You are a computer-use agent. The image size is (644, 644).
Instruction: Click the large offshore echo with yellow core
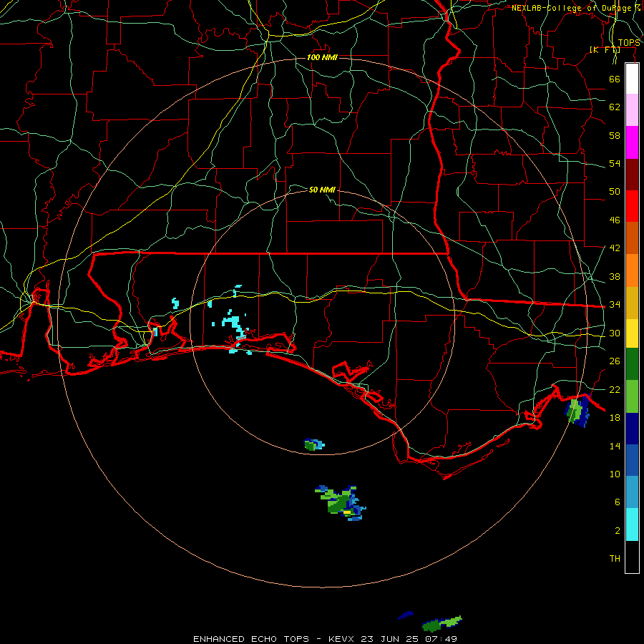coord(341,503)
